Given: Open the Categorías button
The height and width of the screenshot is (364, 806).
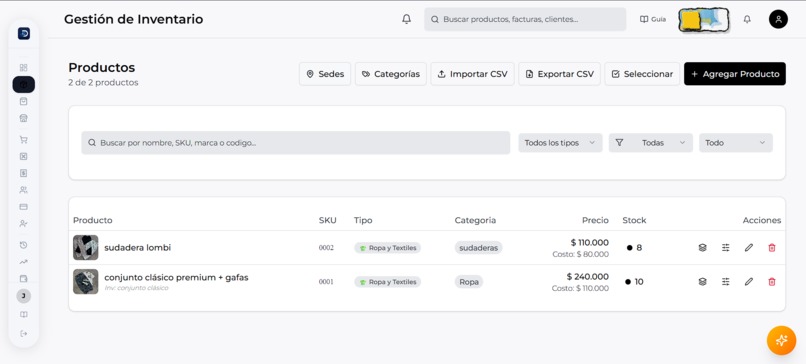Looking at the screenshot, I should 391,74.
